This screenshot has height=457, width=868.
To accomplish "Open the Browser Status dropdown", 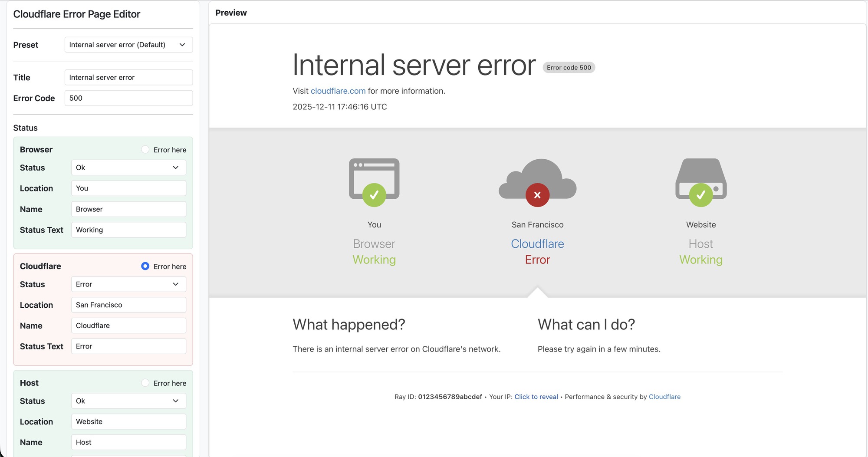I will tap(128, 168).
